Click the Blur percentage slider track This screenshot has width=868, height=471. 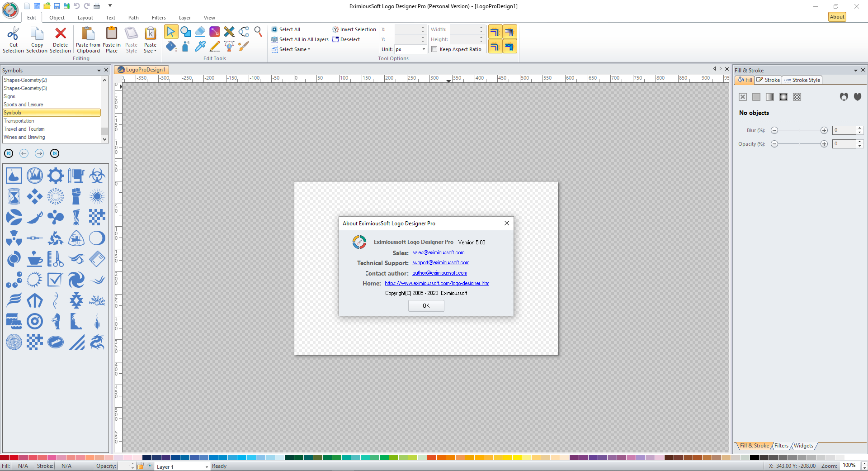[x=799, y=130]
